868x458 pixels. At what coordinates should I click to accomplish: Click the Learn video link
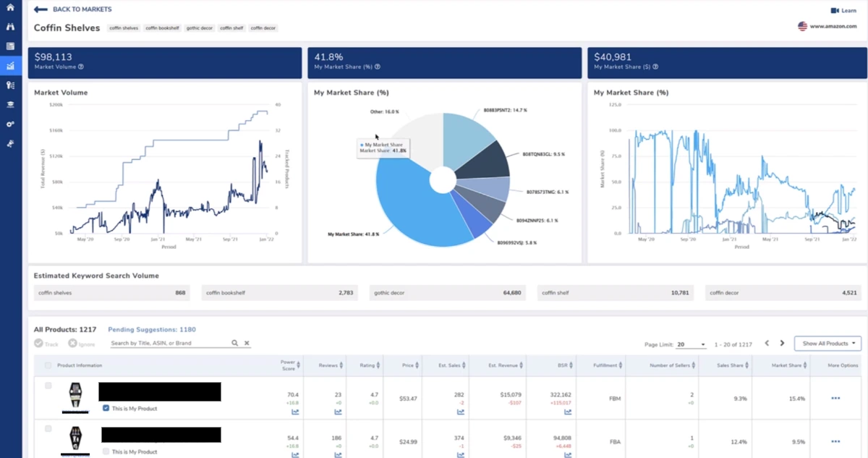click(843, 10)
